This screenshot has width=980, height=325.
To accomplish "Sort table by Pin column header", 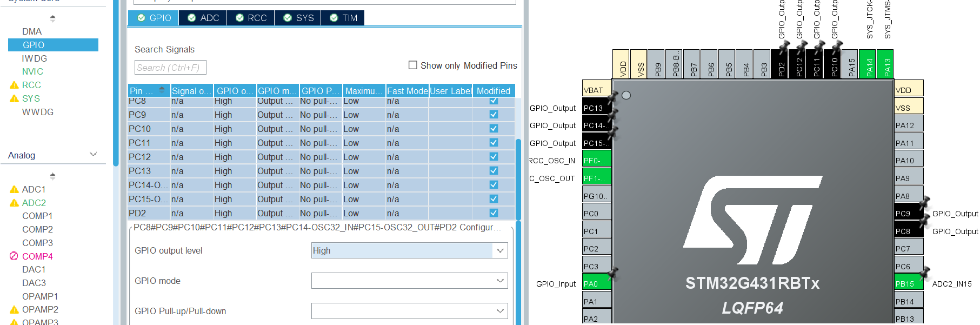I will (x=149, y=91).
